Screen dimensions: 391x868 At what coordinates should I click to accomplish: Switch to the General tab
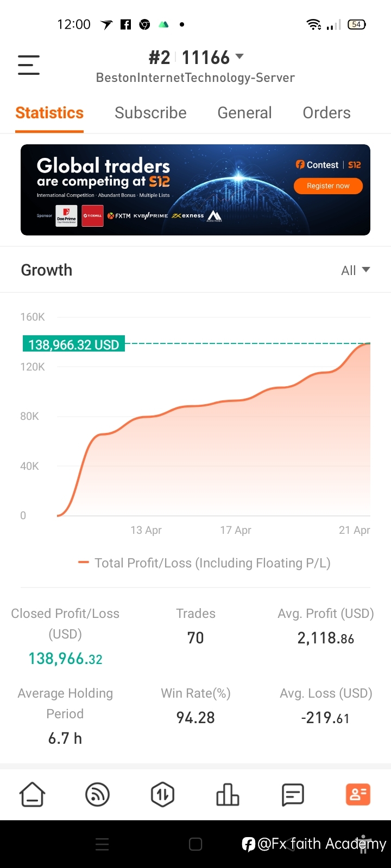pos(244,113)
